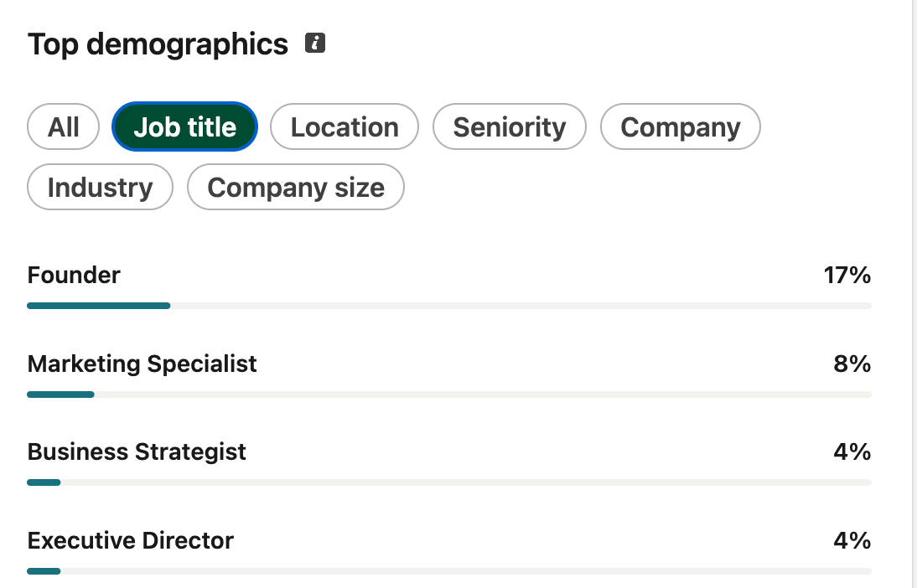Viewport: 917px width, 588px height.
Task: Click the Marketing Specialist progress bar
Action: click(x=449, y=395)
